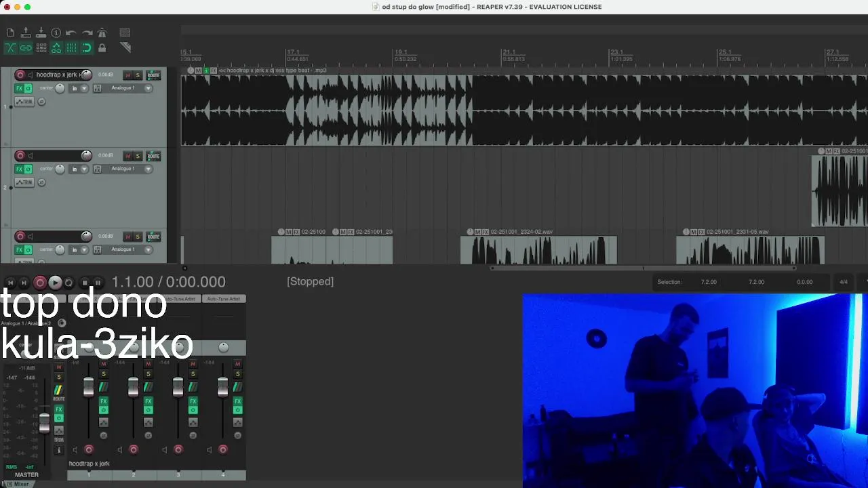Open Project settings info icon
The width and height of the screenshot is (868, 488).
56,33
